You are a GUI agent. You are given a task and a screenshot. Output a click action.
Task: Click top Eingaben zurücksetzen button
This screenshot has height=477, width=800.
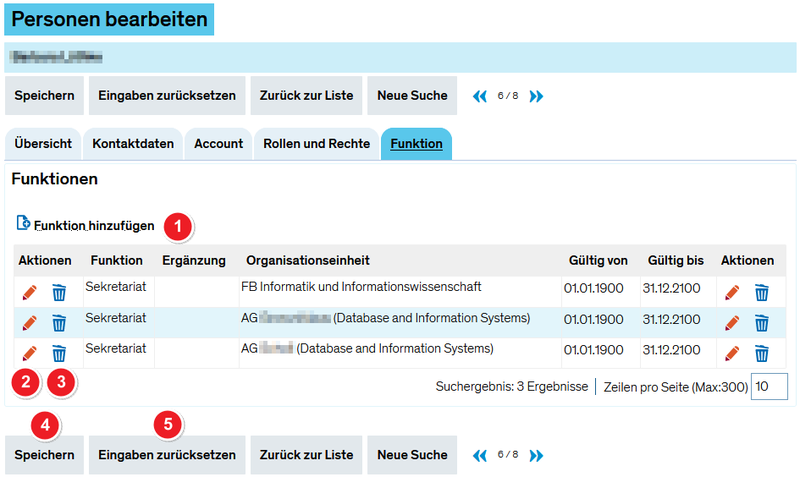coord(167,95)
